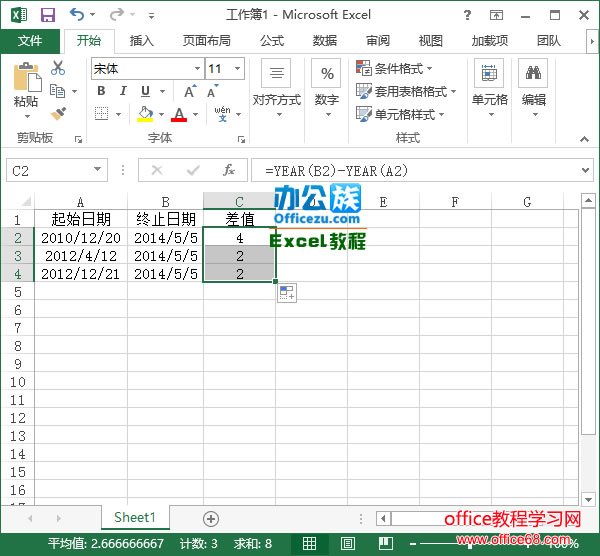
Task: Open the 条件格式 dropdown
Action: click(394, 68)
